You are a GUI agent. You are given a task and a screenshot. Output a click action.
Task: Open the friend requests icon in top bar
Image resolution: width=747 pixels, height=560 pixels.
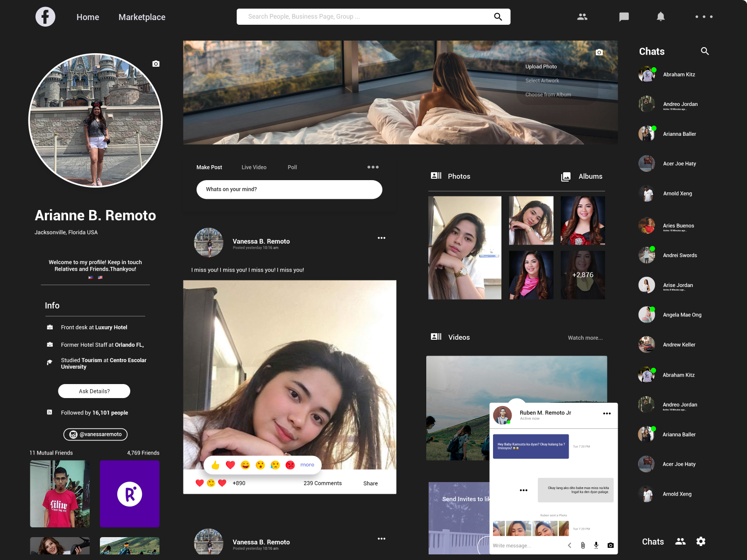582,16
